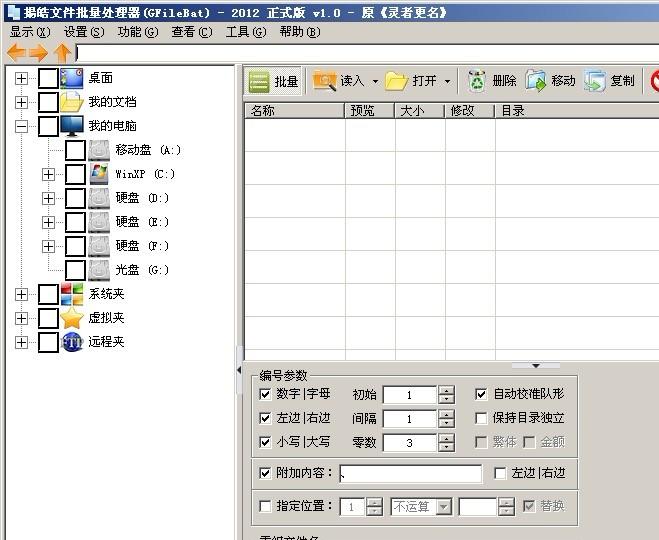Click the 批量 batch toolbar icon

point(260,81)
